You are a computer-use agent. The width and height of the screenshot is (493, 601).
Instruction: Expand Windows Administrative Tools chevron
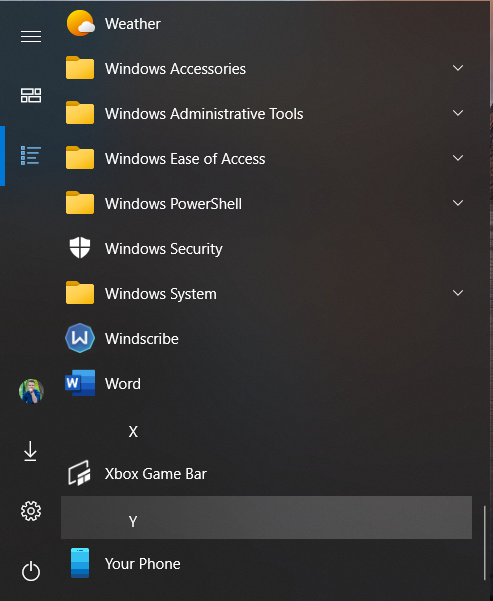pos(458,113)
